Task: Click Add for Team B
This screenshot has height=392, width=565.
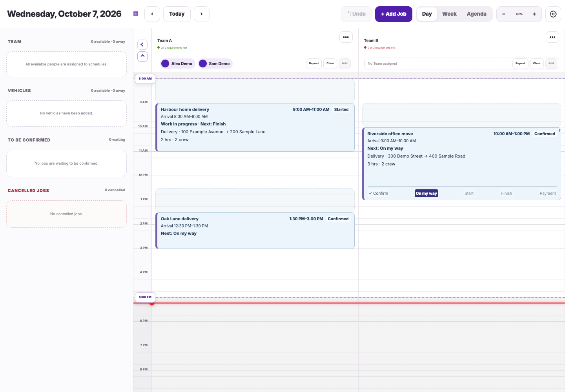Action: (551, 64)
